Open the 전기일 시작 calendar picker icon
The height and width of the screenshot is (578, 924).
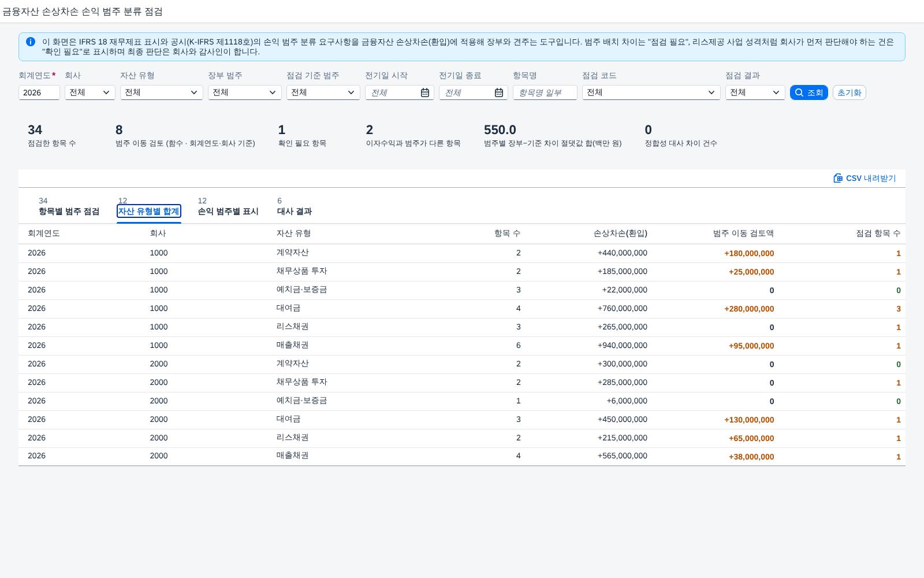(425, 92)
